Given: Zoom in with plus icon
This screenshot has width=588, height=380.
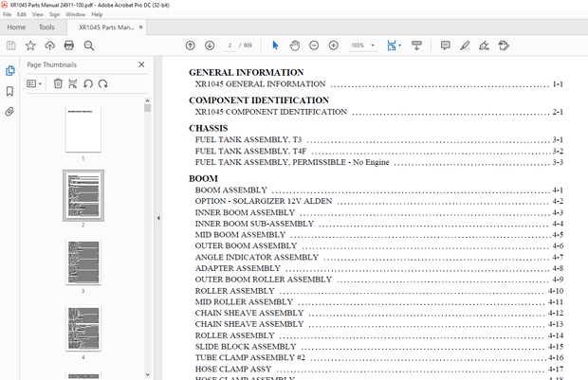Looking at the screenshot, I should [x=334, y=45].
